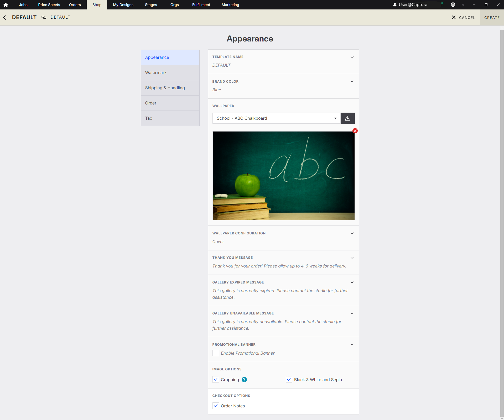
Task: Click the link icon beside DEFAULT title
Action: (44, 17)
